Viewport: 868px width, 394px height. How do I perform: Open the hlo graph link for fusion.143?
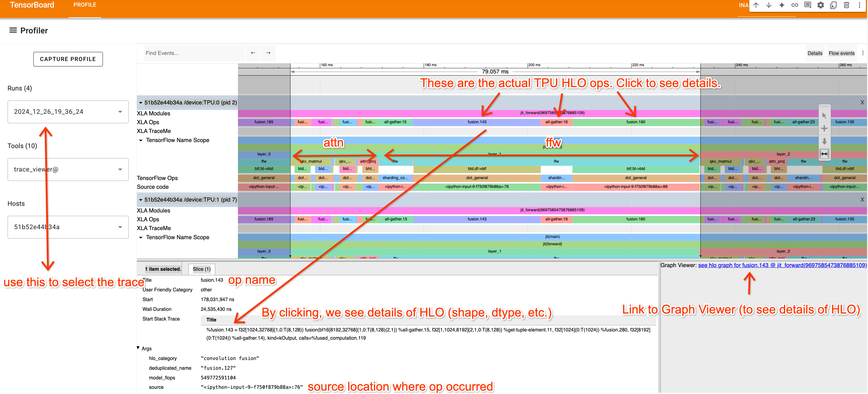point(782,265)
